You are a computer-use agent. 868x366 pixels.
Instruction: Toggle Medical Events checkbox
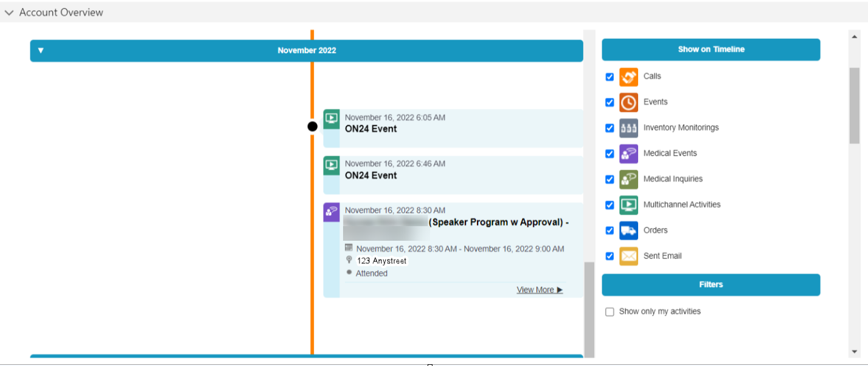pos(609,154)
